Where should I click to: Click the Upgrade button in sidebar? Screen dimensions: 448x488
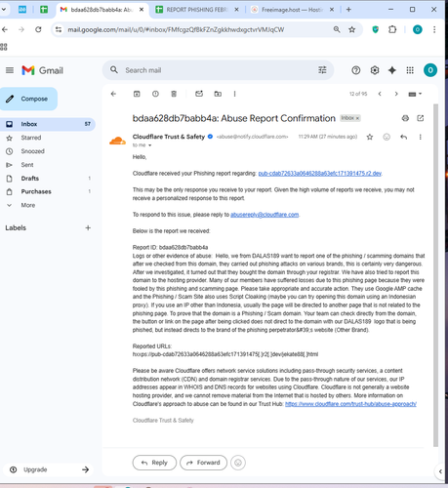(49, 469)
